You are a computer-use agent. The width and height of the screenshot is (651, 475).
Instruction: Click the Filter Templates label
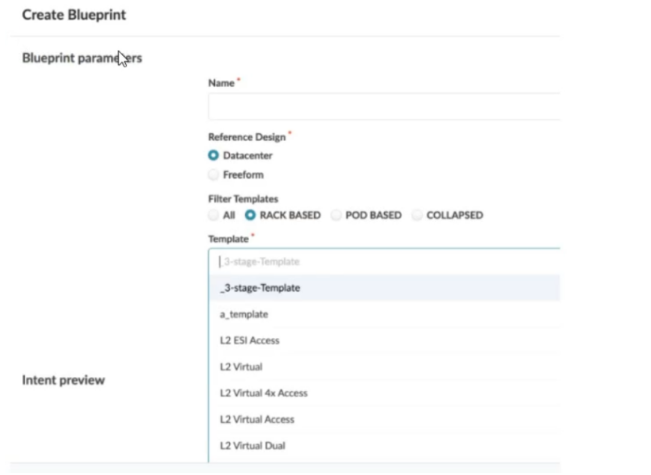click(x=242, y=198)
